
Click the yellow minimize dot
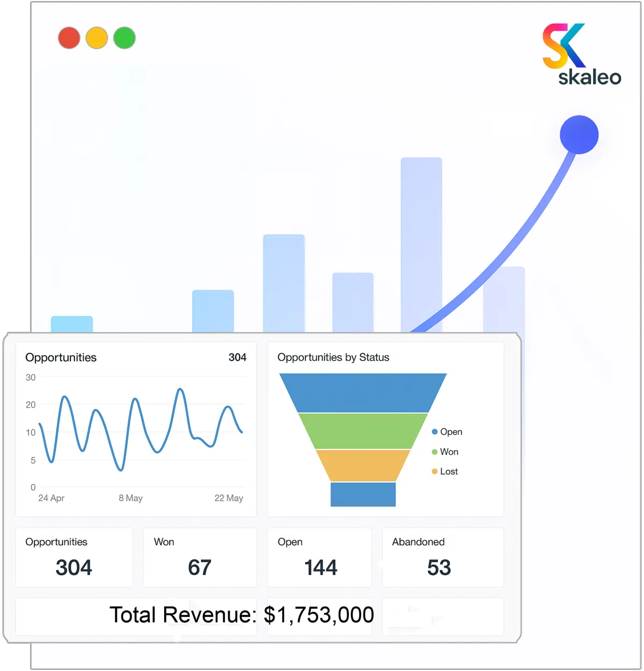click(97, 38)
